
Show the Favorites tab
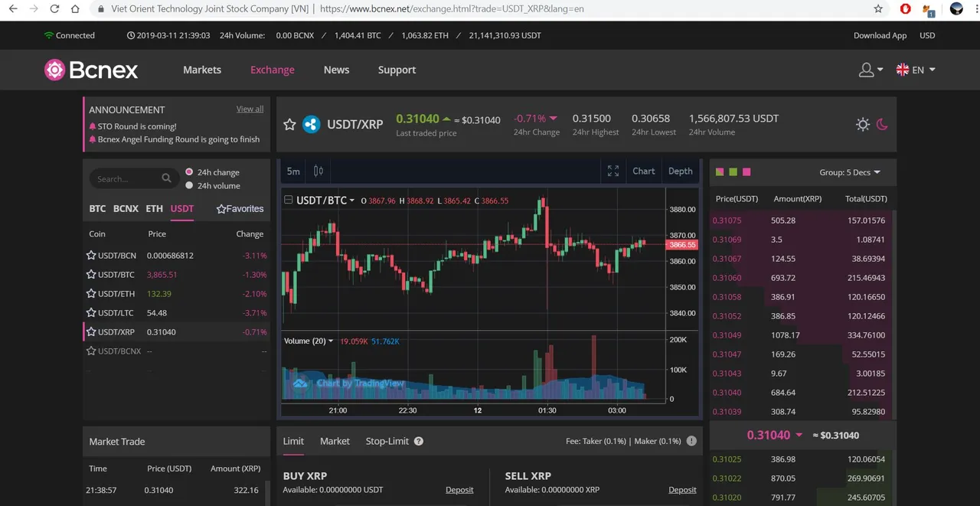tap(240, 209)
